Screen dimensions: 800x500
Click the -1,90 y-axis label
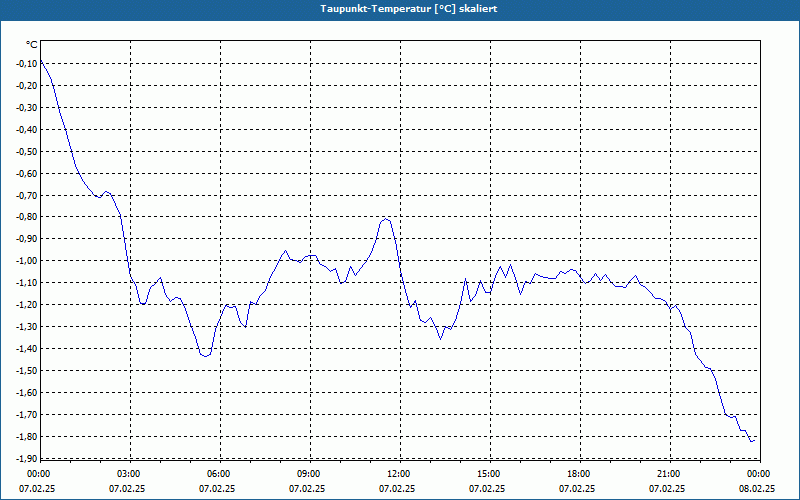[27, 458]
